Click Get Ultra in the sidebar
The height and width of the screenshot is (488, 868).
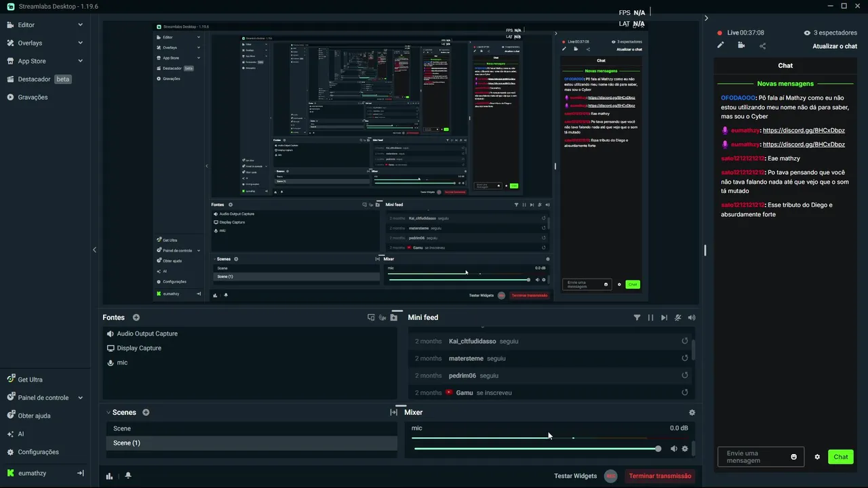30,380
